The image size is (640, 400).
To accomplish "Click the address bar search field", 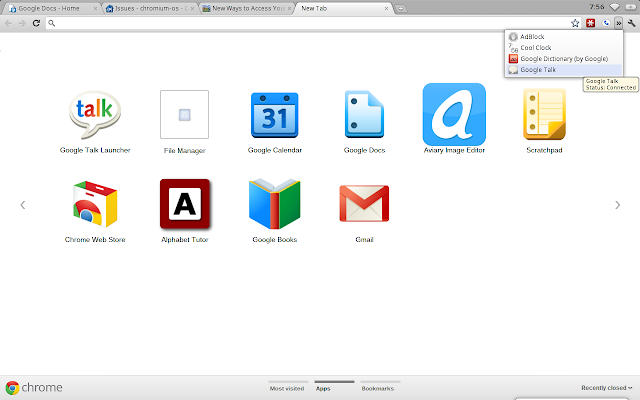I will [310, 23].
